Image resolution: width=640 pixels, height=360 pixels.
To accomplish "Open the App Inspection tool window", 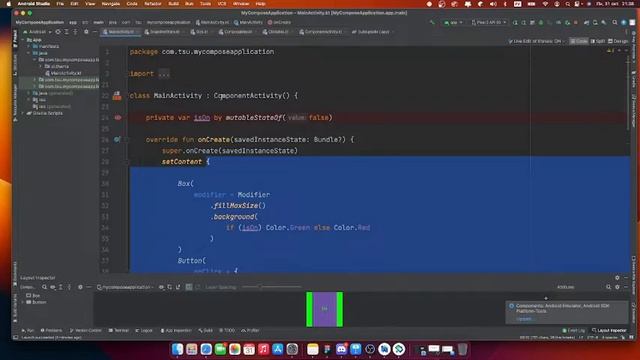I will pos(176,330).
